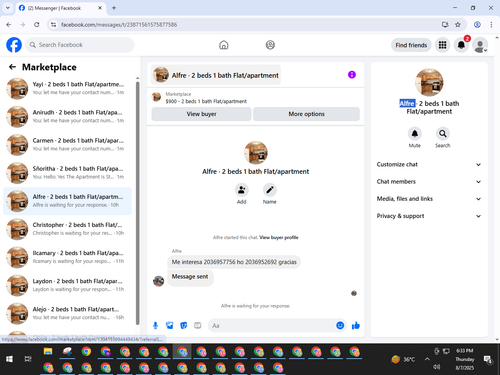Viewport: 500px width, 375px height.
Task: Click the browser address bar URL
Action: [x=119, y=25]
